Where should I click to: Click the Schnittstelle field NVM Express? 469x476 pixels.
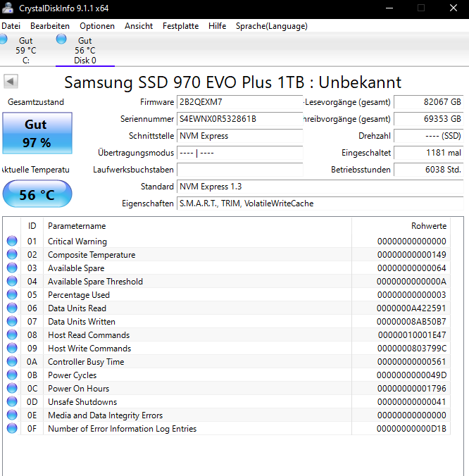point(240,136)
